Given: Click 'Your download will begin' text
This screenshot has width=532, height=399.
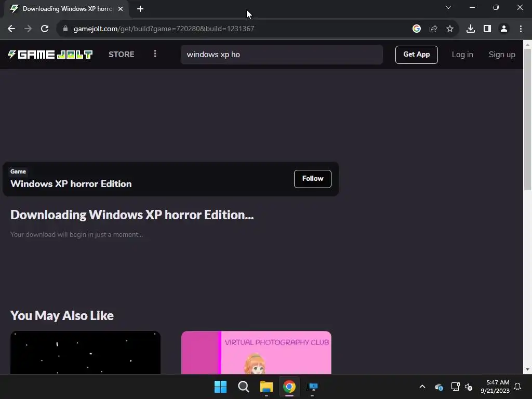Looking at the screenshot, I should coord(77,234).
